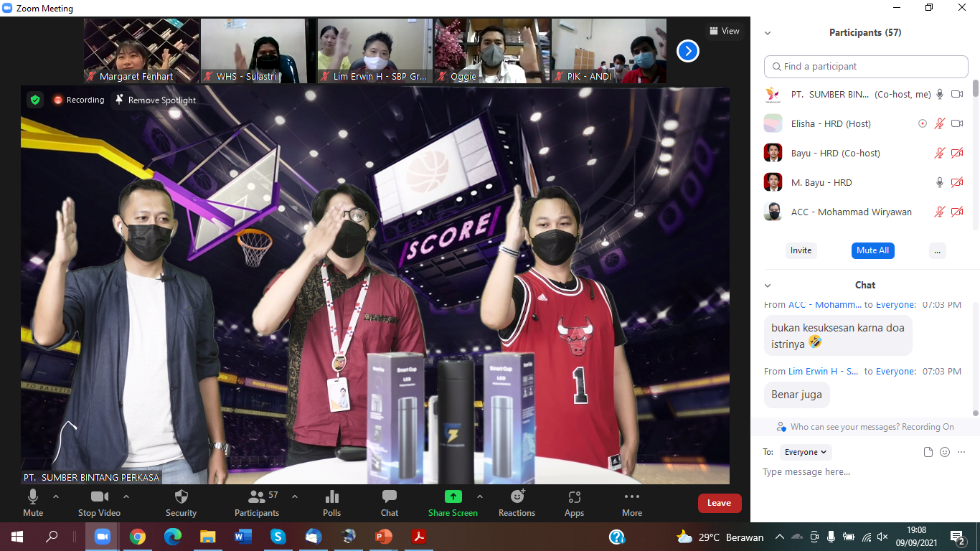Open Polls from the meeting toolbar
Image resolution: width=980 pixels, height=551 pixels.
coord(331,502)
